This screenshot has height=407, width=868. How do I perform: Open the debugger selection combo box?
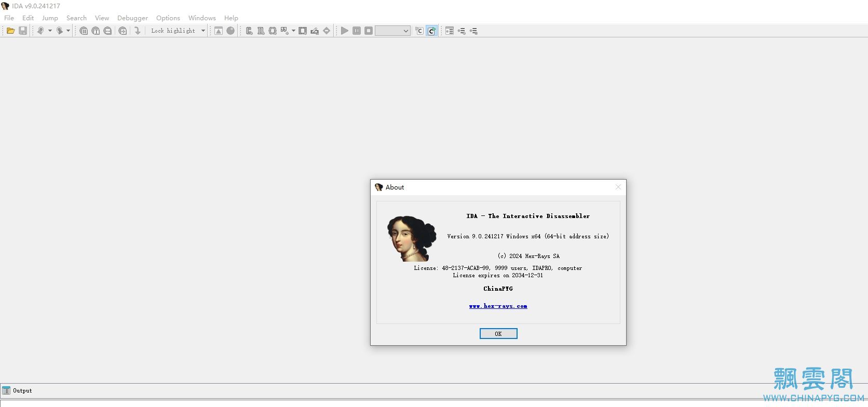click(392, 31)
